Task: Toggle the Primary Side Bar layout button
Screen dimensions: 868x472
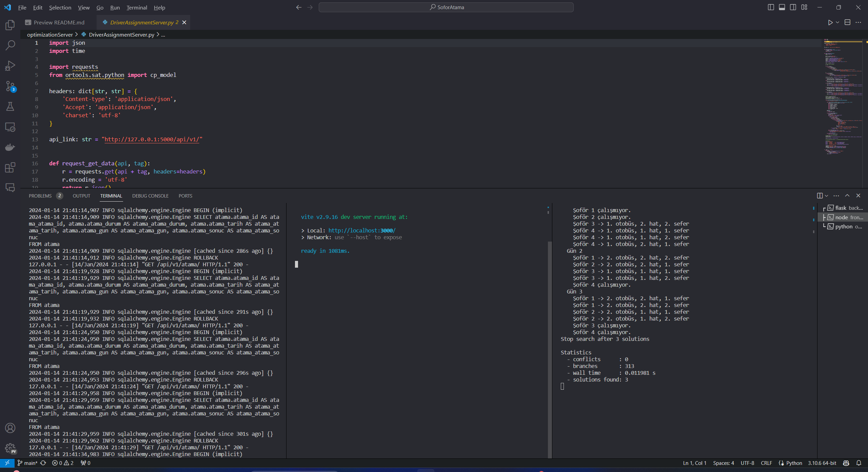Action: (771, 7)
